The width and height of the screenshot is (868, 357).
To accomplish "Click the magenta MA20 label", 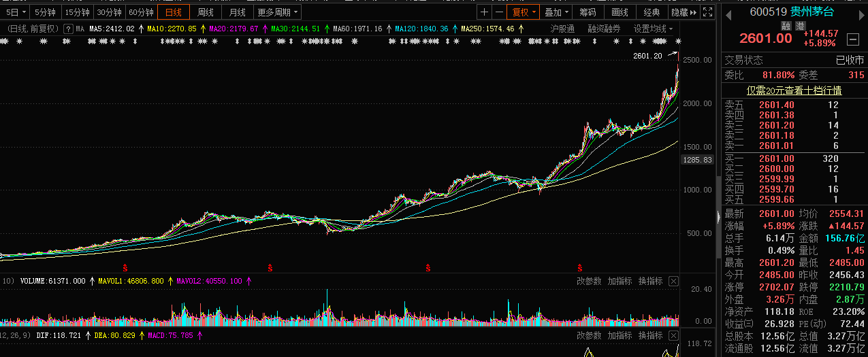I will click(234, 29).
